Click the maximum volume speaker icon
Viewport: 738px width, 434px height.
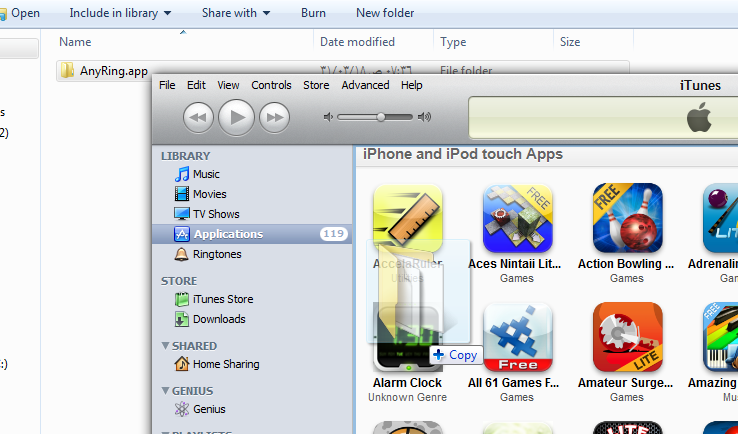click(x=425, y=117)
